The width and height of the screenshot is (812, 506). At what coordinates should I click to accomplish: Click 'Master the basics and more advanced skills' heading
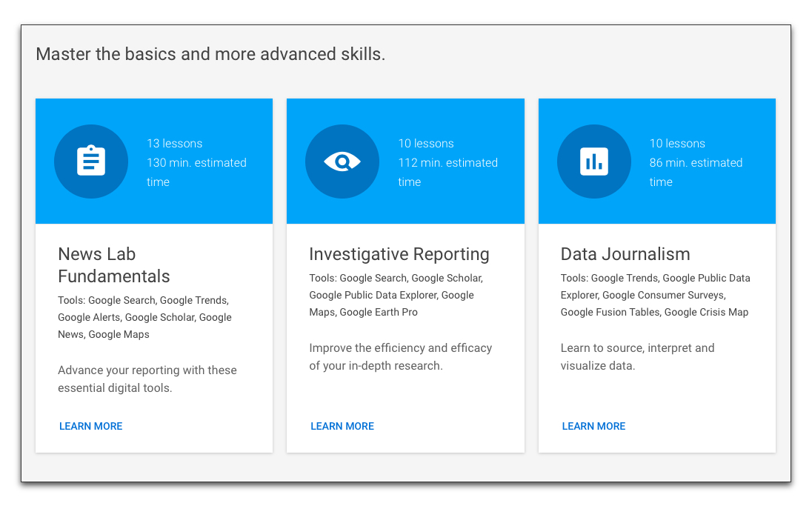[x=210, y=54]
